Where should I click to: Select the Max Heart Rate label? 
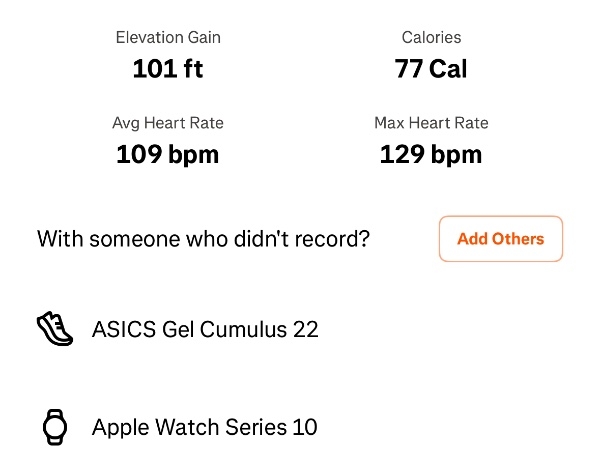tap(431, 123)
